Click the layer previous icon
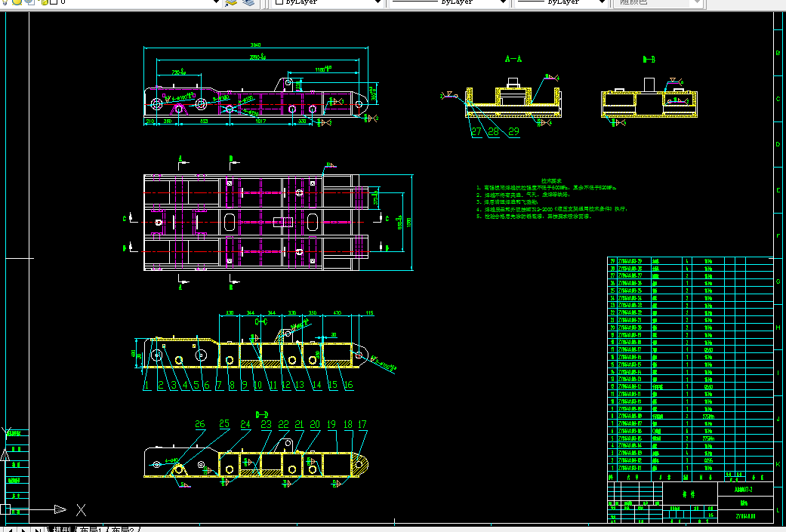786x532 pixels. point(248,2)
